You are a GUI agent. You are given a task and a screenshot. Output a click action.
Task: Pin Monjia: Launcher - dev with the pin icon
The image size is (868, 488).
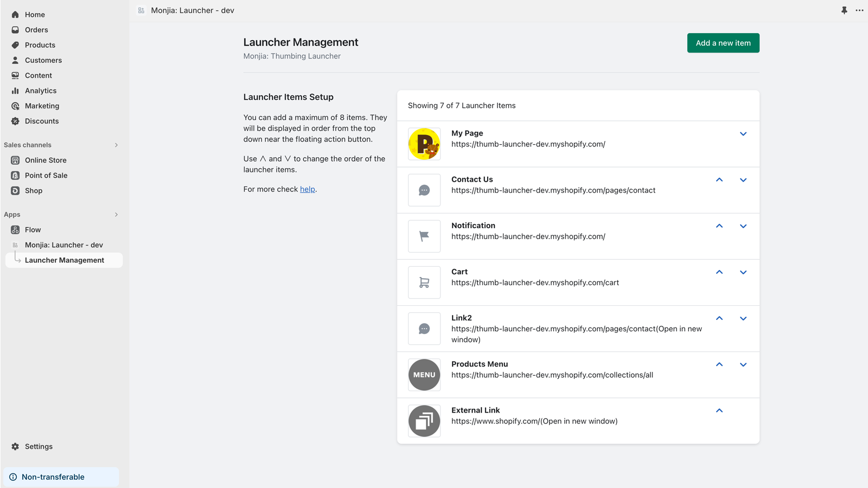click(844, 10)
